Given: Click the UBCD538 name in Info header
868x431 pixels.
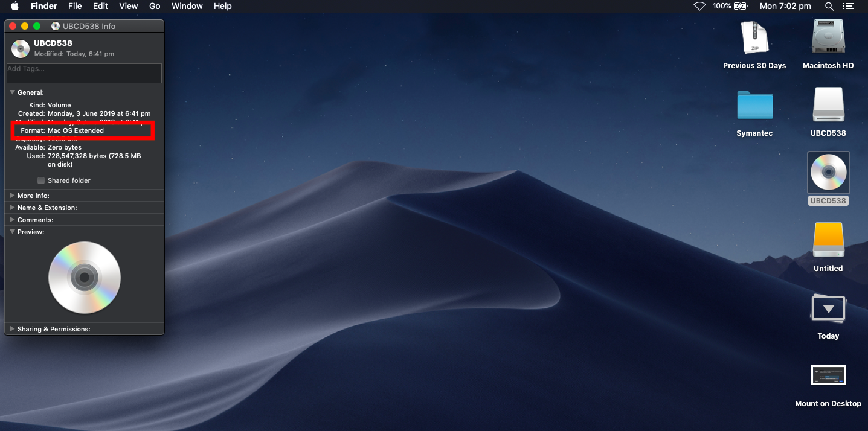Looking at the screenshot, I should [x=53, y=43].
